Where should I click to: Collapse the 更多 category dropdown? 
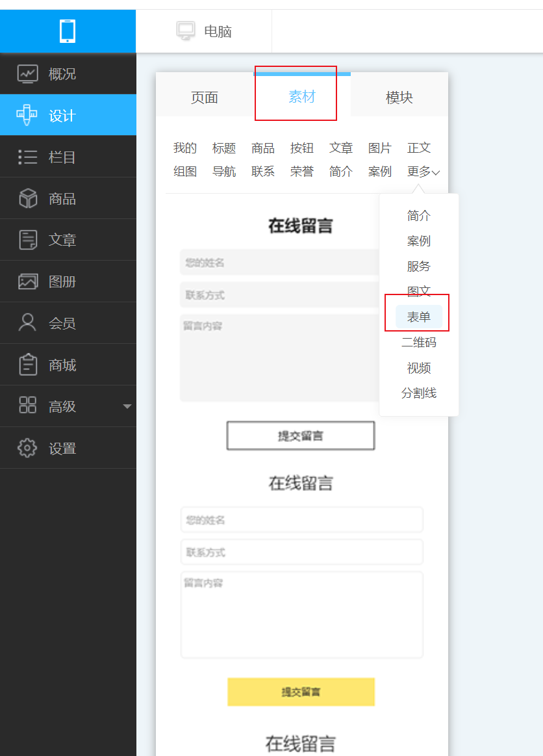(423, 172)
